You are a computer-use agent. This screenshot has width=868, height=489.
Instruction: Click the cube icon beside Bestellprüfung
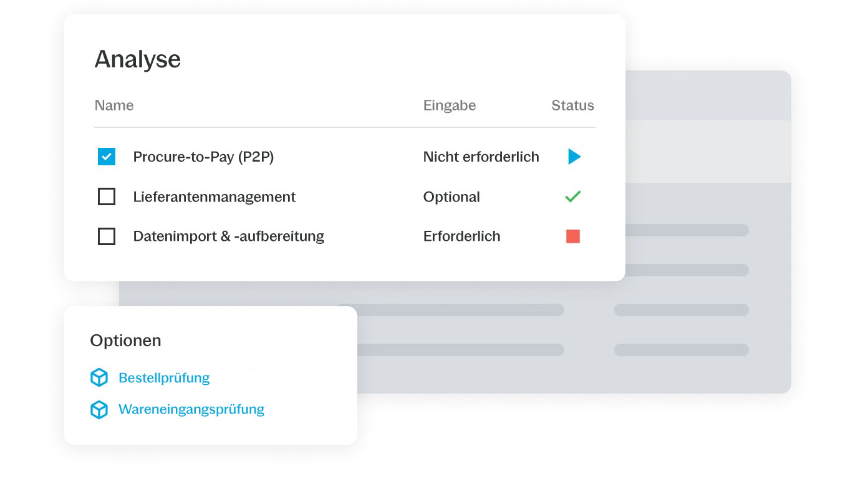tap(99, 377)
